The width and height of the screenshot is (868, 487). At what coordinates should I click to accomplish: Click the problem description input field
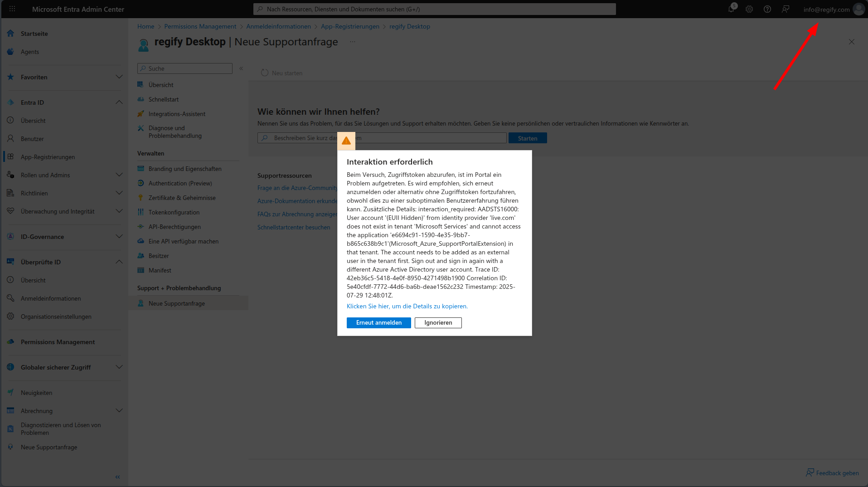[382, 138]
